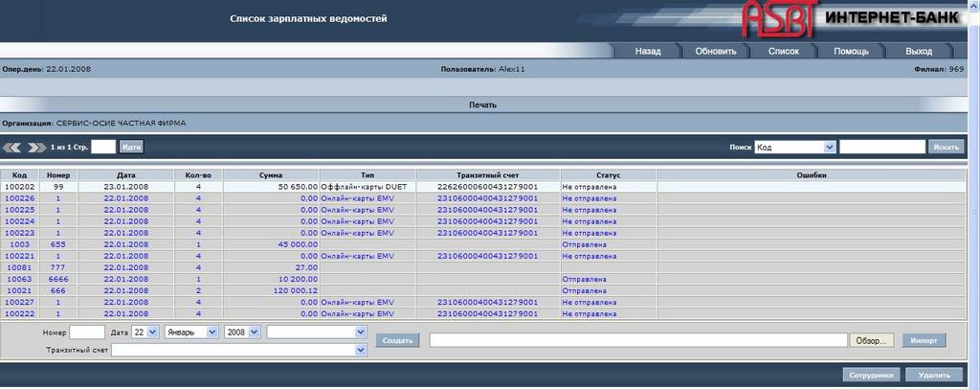Screen dimensions: 980x390
Task: Expand the year dropdown showing 2008
Action: point(244,332)
